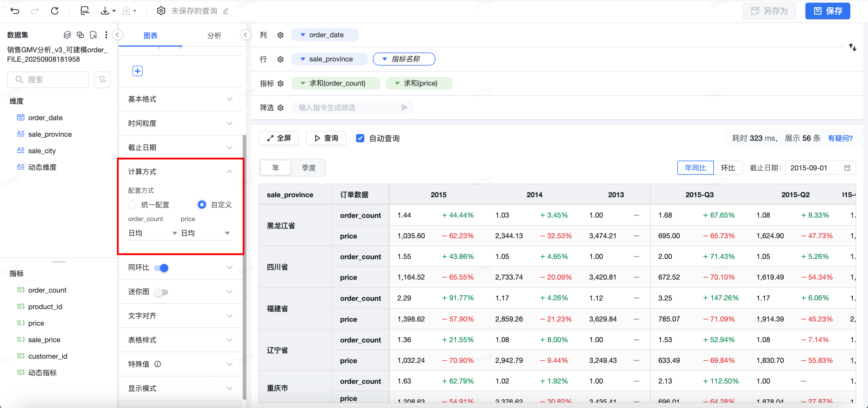Image resolution: width=868 pixels, height=408 pixels.
Task: Click the swap rows and columns icon
Action: click(x=852, y=47)
